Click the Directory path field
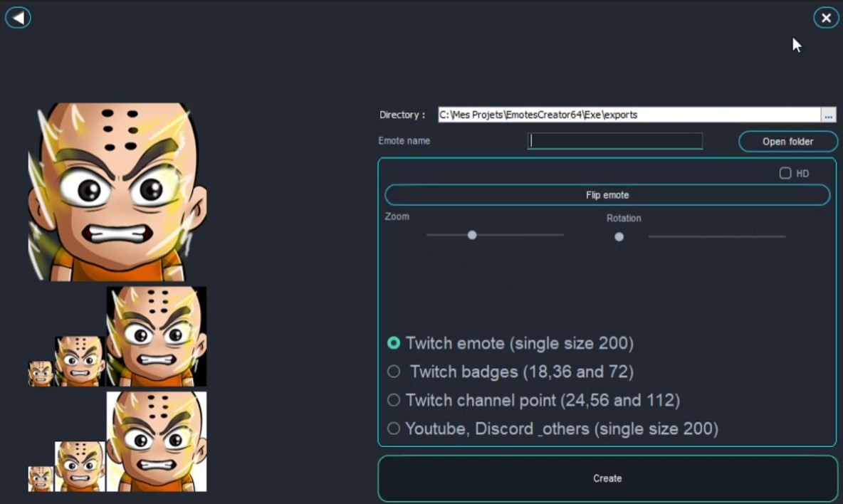 click(627, 115)
